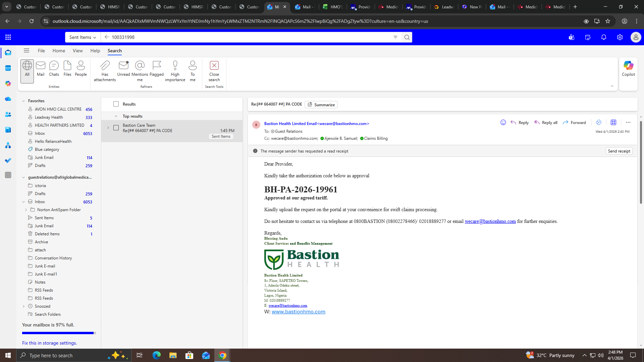Tick the Results select-all checkbox

[x=116, y=104]
